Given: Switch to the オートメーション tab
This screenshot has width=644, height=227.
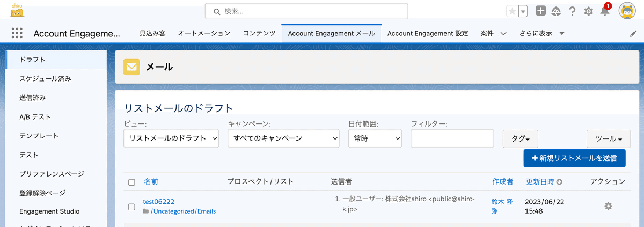Looking at the screenshot, I should (x=204, y=33).
